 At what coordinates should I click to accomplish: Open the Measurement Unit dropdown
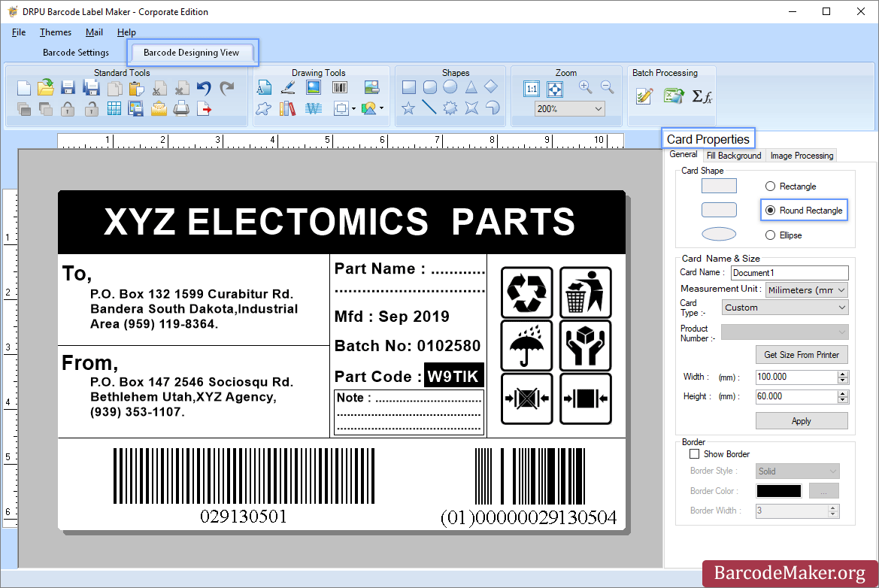[x=806, y=289]
